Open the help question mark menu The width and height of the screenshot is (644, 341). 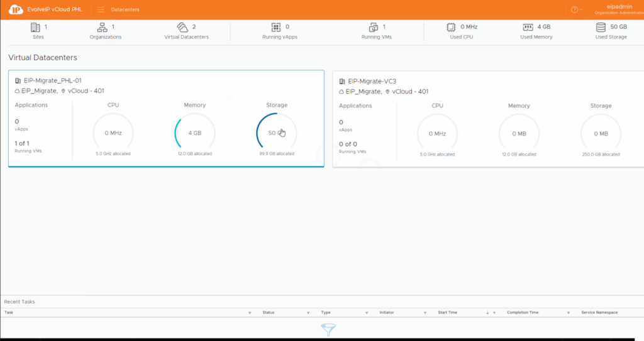[x=576, y=9]
